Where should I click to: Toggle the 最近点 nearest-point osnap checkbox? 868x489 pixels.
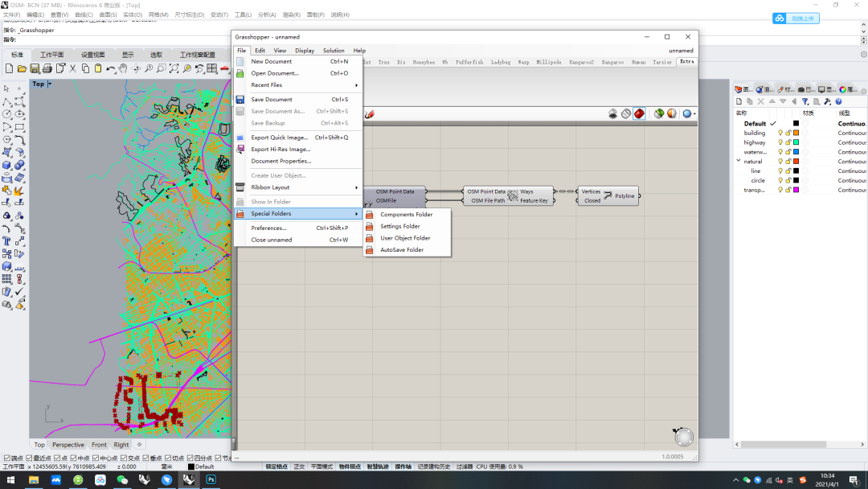(x=30, y=458)
